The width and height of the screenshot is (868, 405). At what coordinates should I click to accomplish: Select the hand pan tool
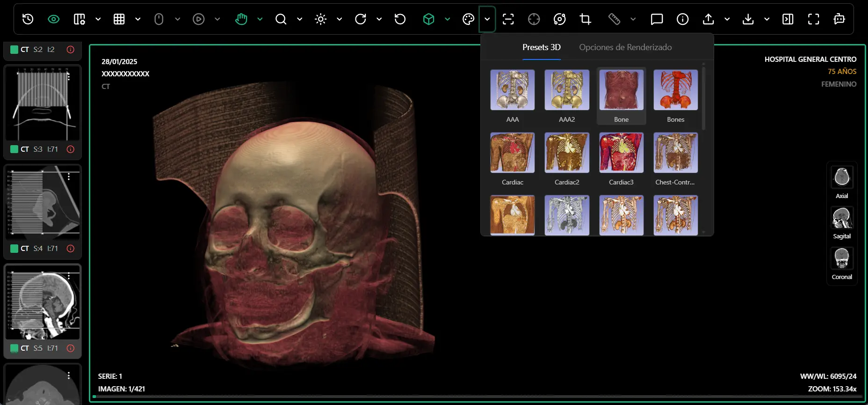tap(241, 19)
